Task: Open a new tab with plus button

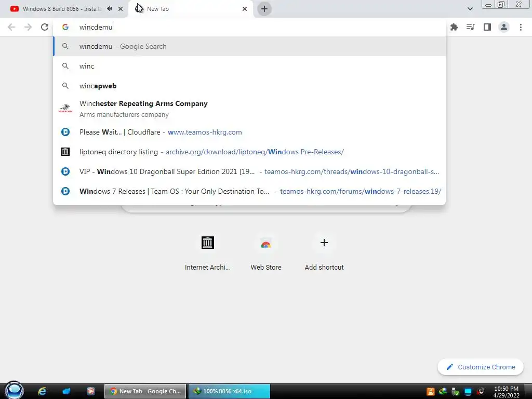Action: point(264,9)
